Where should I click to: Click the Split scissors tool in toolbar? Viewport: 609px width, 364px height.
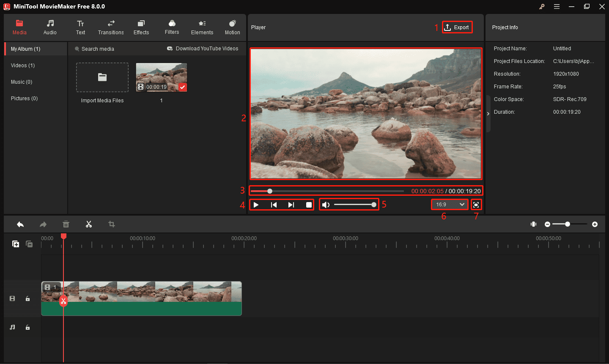point(89,224)
